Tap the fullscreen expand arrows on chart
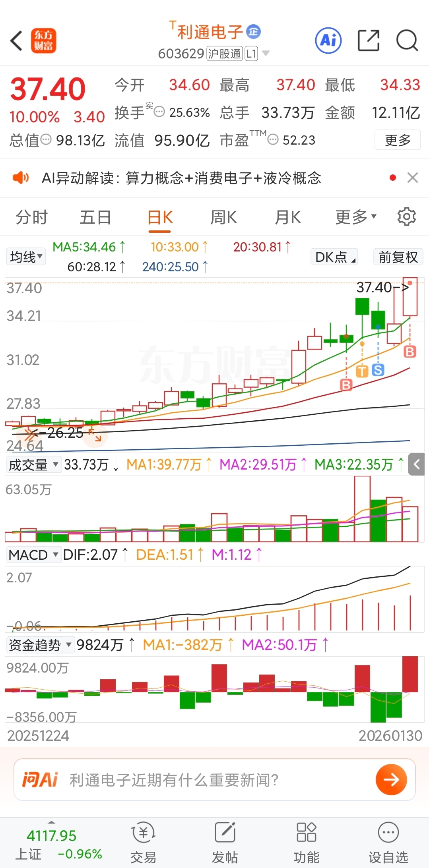 coord(95,435)
